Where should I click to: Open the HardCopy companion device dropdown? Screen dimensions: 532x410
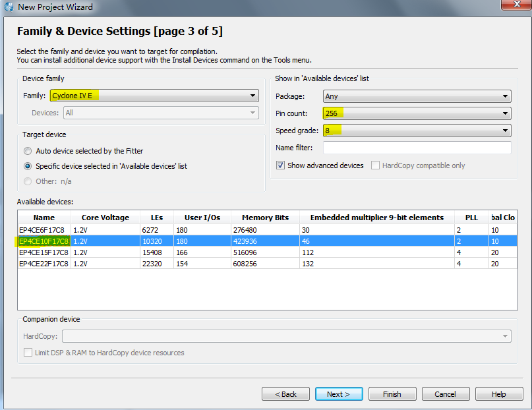coord(287,336)
